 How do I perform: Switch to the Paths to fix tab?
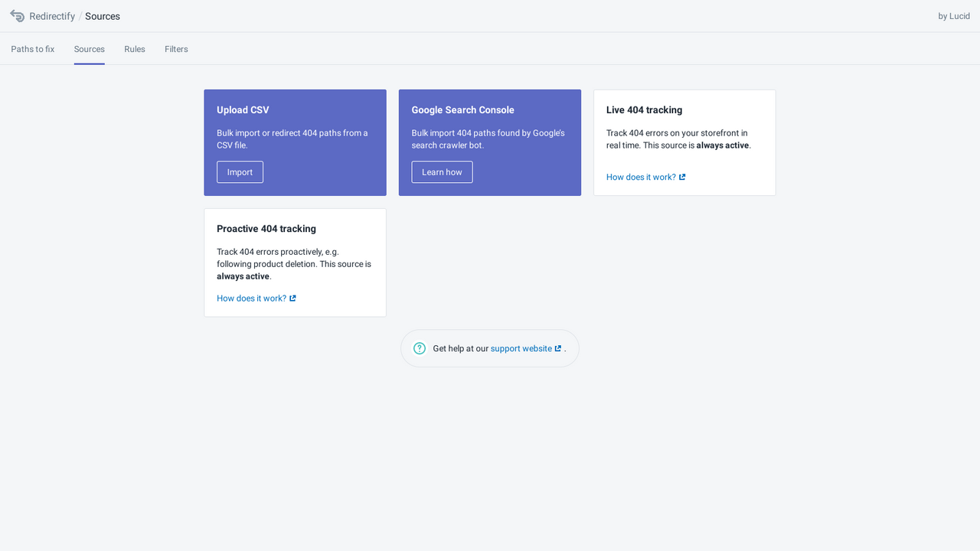(32, 48)
